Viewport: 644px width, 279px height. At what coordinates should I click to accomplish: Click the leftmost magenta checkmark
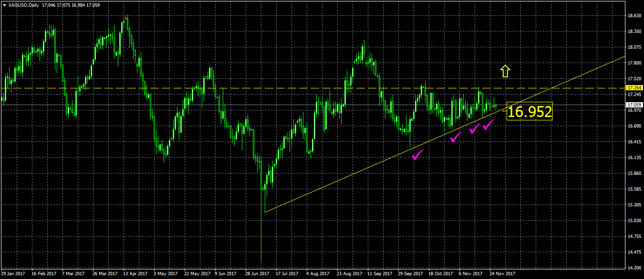tap(417, 155)
